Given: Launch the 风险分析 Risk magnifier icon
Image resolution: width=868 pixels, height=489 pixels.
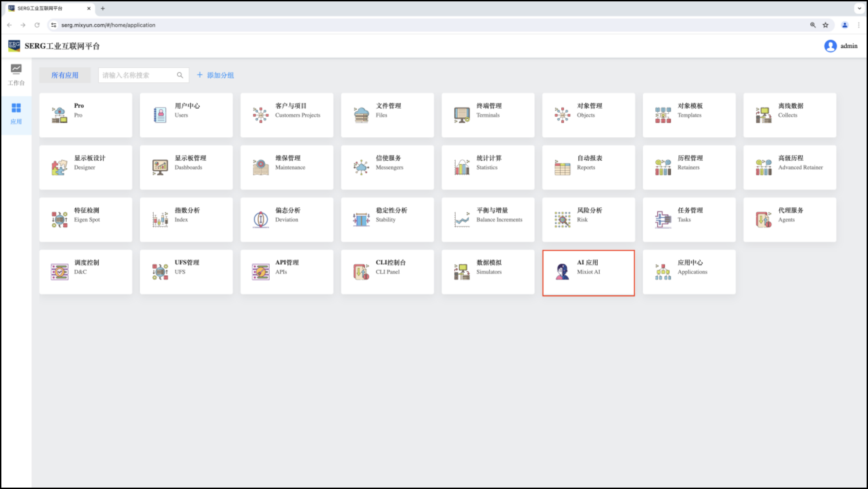Looking at the screenshot, I should tap(562, 220).
